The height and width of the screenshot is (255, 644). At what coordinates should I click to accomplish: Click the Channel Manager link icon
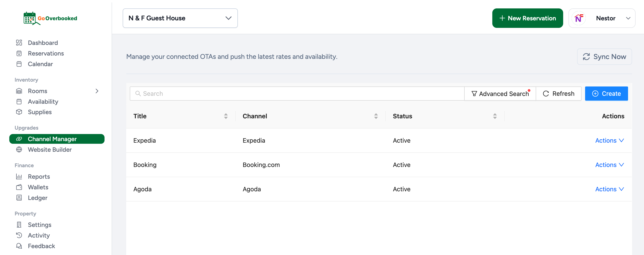[19, 139]
